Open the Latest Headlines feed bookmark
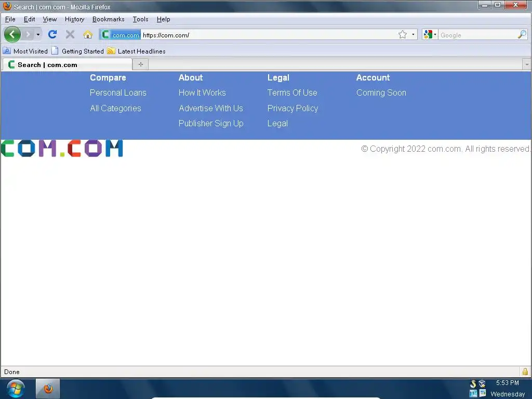This screenshot has width=532, height=399. (137, 51)
